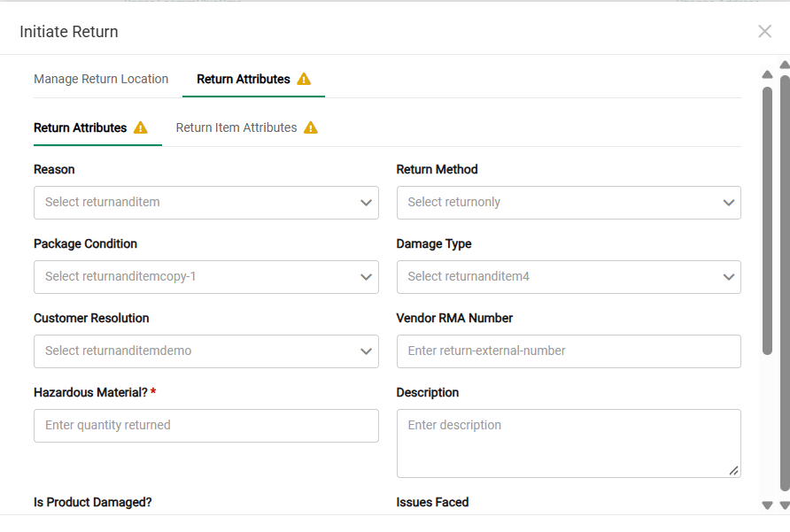The height and width of the screenshot is (532, 790).
Task: Click into the Description text area
Action: point(569,443)
